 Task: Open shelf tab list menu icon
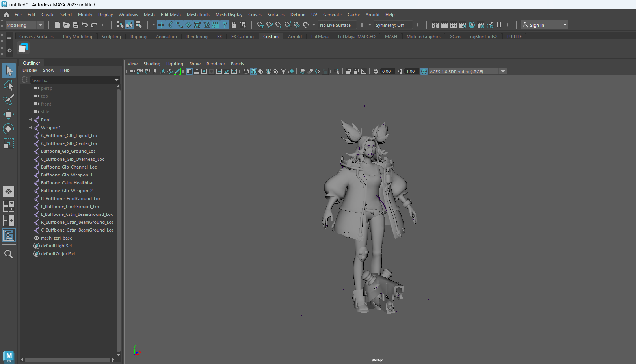(9, 38)
